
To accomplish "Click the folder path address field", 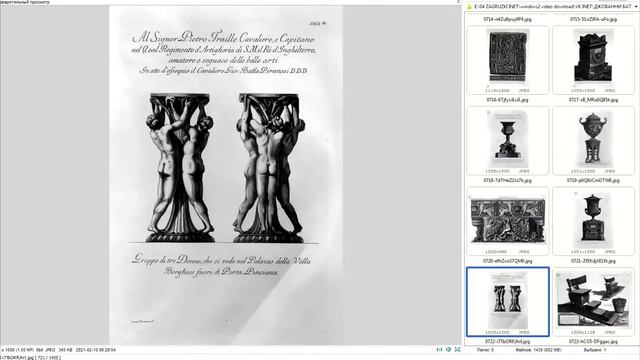I will [x=552, y=7].
